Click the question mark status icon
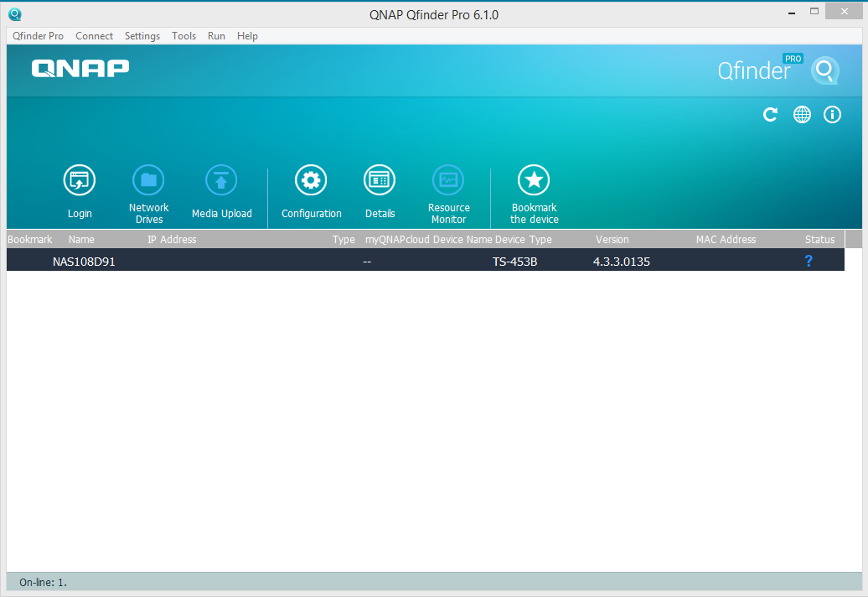The width and height of the screenshot is (868, 597). 809,261
